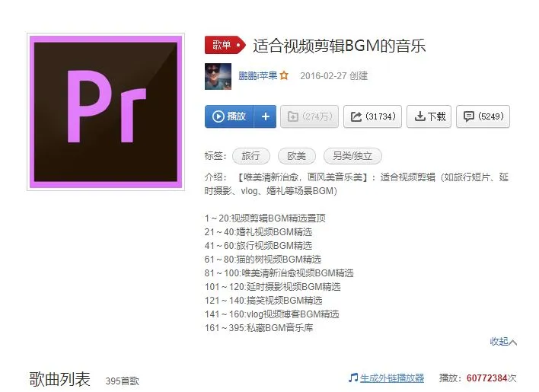Click the 歌曲列表 heading
The height and width of the screenshot is (392, 539).
60,379
